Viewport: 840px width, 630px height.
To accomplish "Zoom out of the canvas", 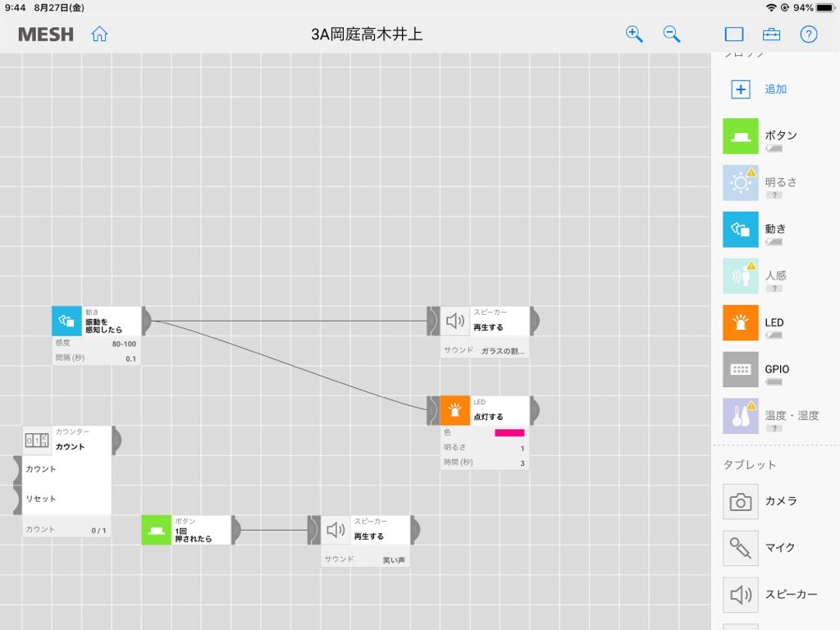I will (x=671, y=34).
